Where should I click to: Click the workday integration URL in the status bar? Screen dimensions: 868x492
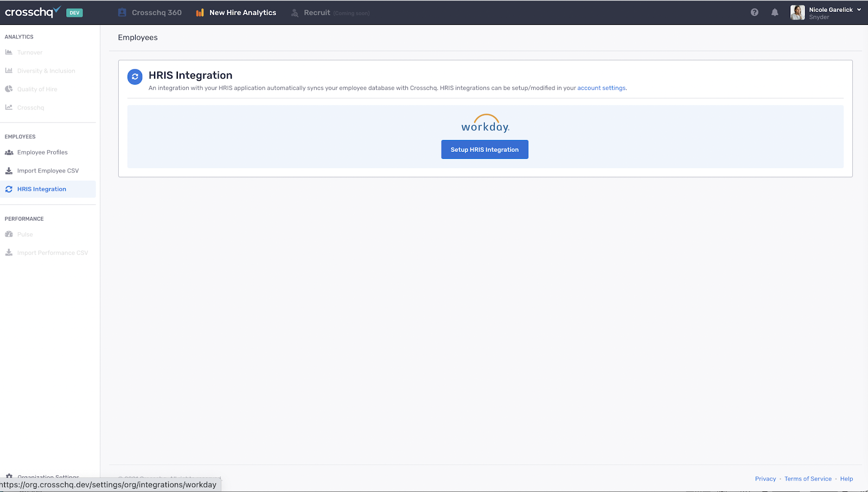(108, 485)
